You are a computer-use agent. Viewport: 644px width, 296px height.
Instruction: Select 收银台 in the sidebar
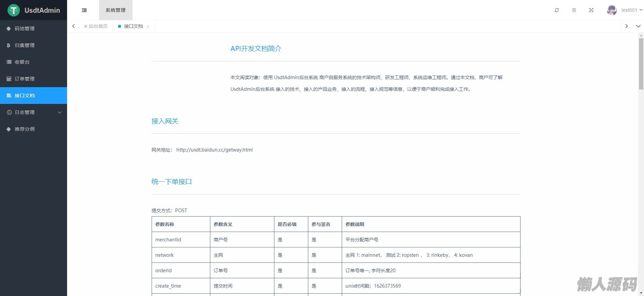pyautogui.click(x=22, y=62)
